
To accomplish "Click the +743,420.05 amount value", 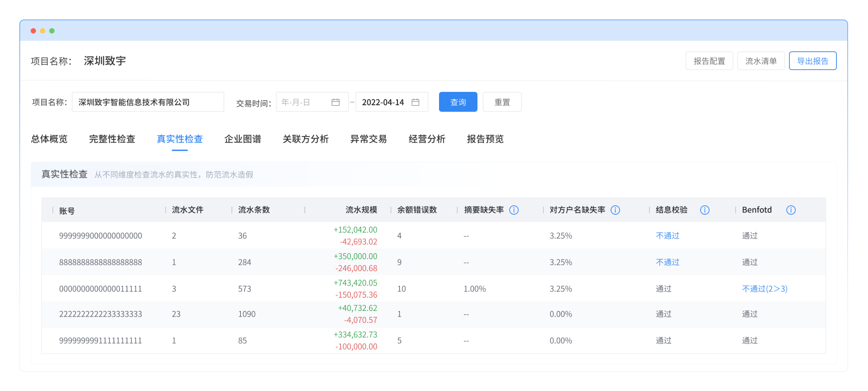I will click(355, 283).
